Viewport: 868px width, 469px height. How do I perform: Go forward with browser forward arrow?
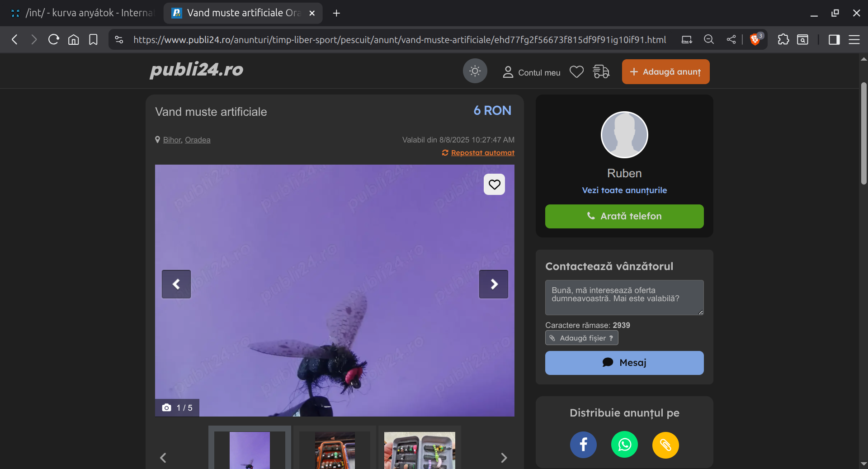34,40
